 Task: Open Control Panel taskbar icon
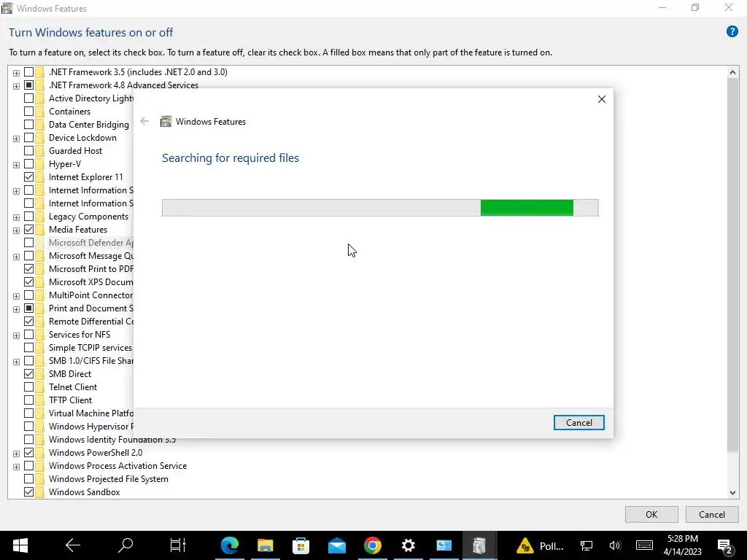444,545
